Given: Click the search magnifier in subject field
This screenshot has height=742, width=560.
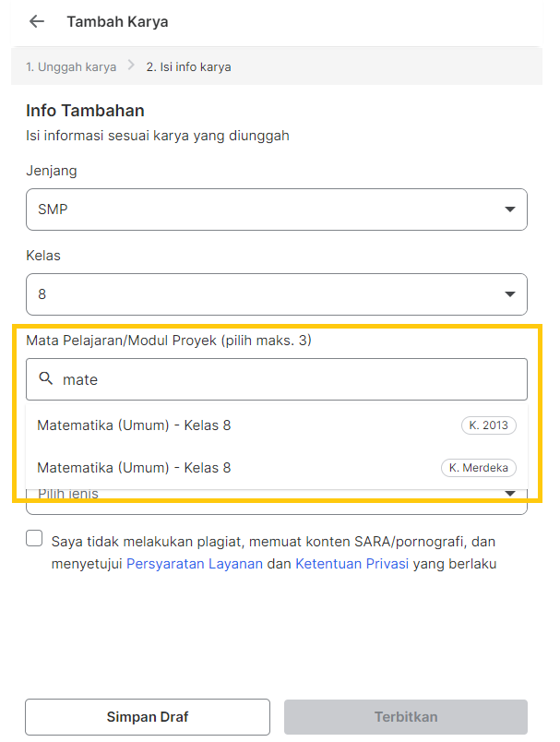Looking at the screenshot, I should (x=46, y=378).
